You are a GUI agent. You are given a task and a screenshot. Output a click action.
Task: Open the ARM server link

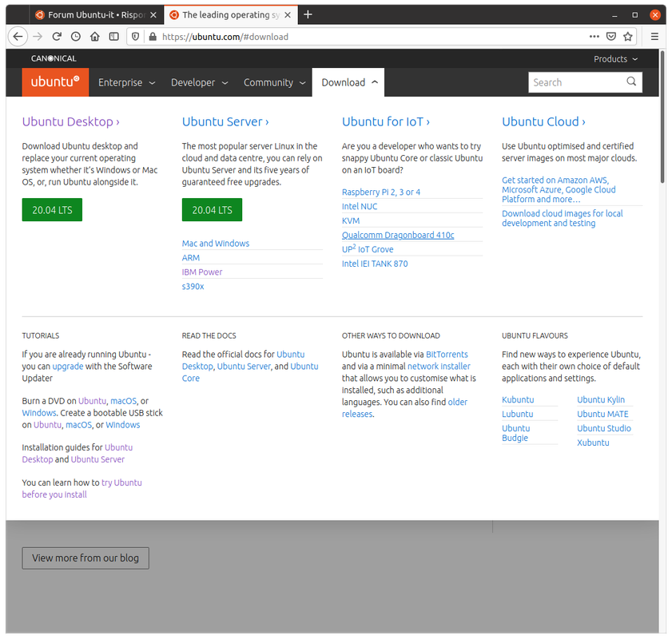click(191, 258)
